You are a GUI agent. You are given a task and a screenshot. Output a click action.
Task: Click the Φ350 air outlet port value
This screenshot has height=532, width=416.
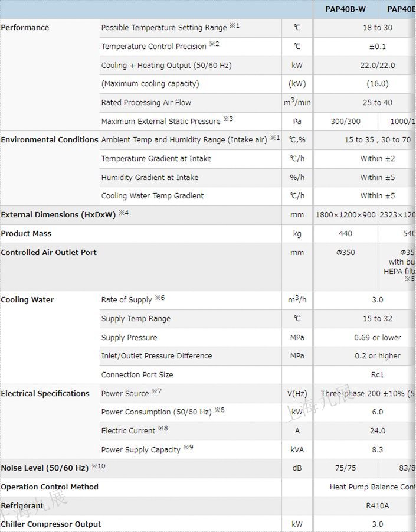345,253
